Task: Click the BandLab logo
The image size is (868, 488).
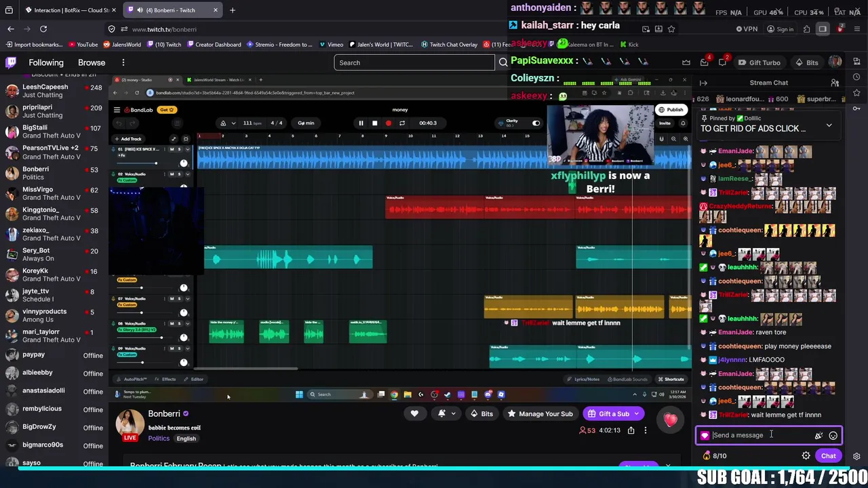Action: tap(138, 110)
